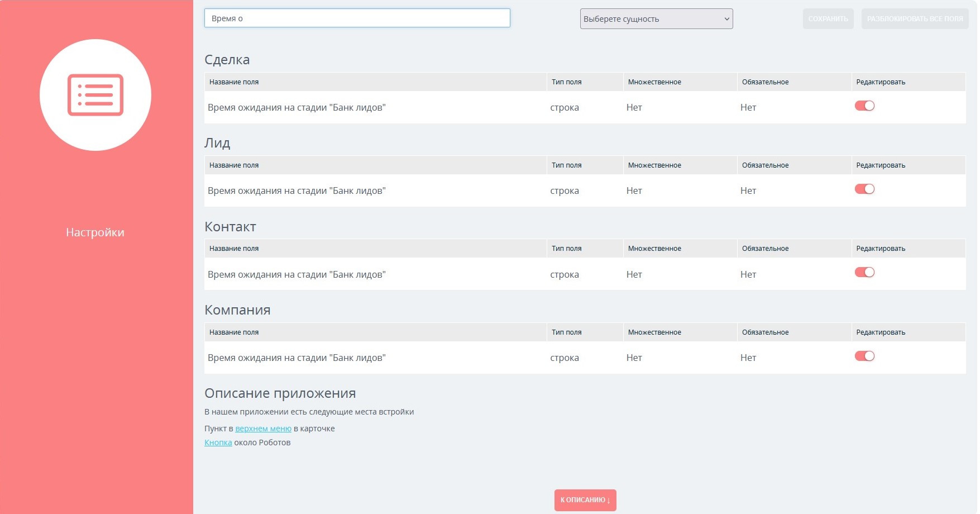Viewport: 980px width, 514px height.
Task: Click Разблокировать все поля button
Action: (915, 19)
